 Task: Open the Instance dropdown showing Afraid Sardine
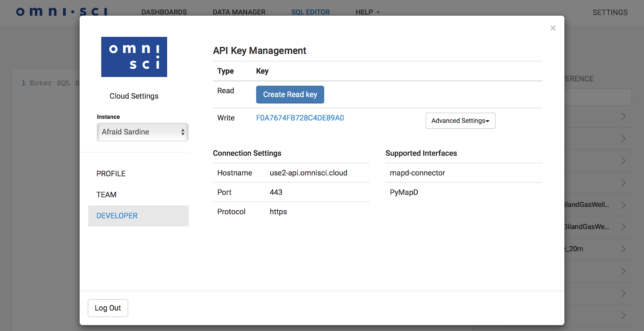[x=142, y=132]
